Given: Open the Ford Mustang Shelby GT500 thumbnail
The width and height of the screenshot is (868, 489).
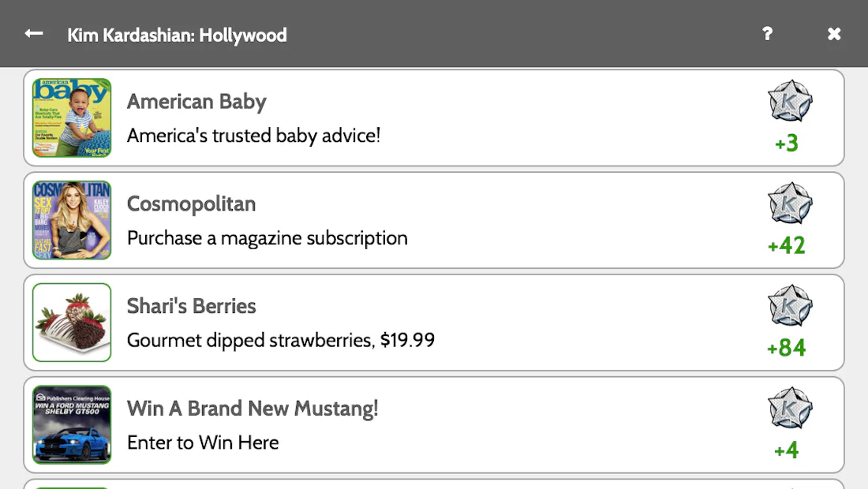Looking at the screenshot, I should coord(72,425).
